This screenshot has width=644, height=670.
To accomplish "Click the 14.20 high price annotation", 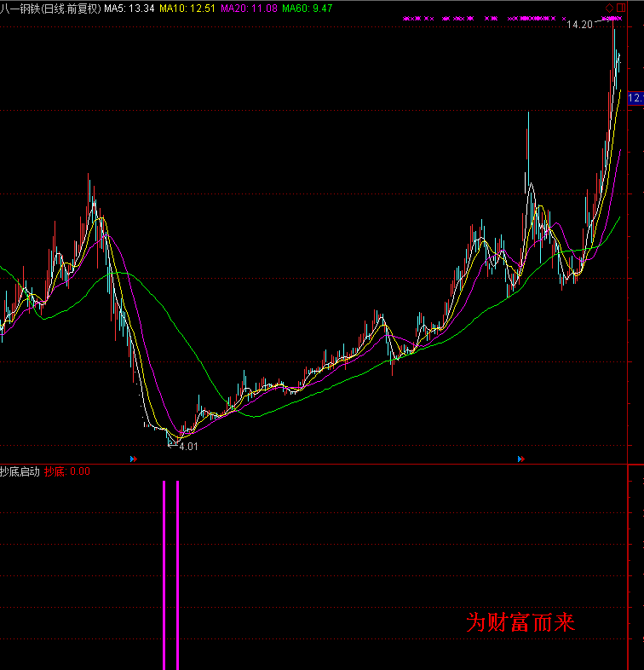I will [x=579, y=25].
